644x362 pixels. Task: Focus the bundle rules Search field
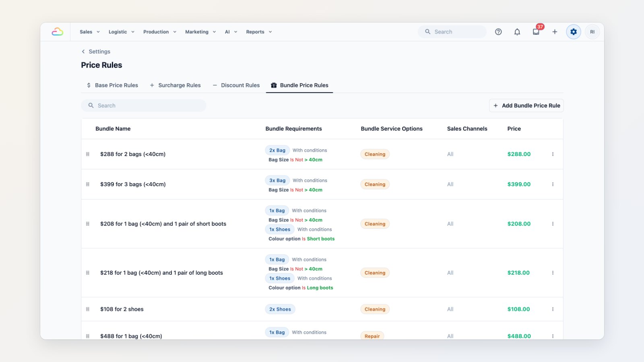[144, 105]
